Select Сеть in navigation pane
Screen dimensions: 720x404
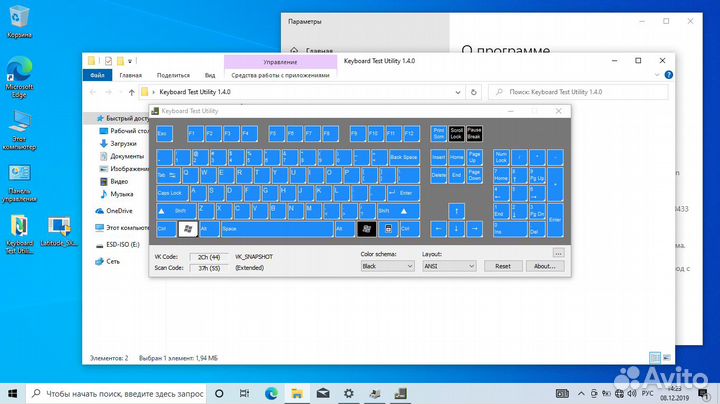coord(108,261)
